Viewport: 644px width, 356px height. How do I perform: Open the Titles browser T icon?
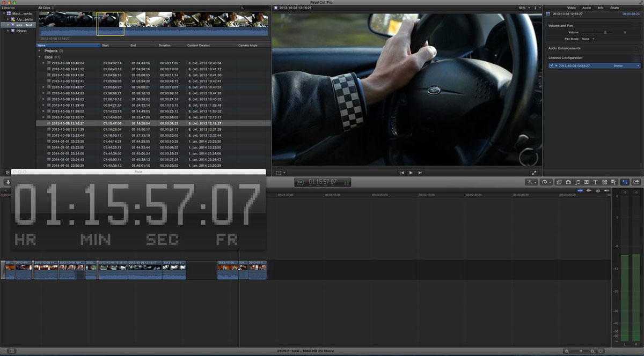pos(595,182)
